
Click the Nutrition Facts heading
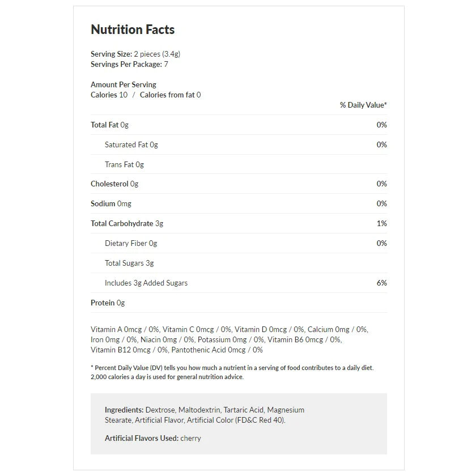click(133, 30)
